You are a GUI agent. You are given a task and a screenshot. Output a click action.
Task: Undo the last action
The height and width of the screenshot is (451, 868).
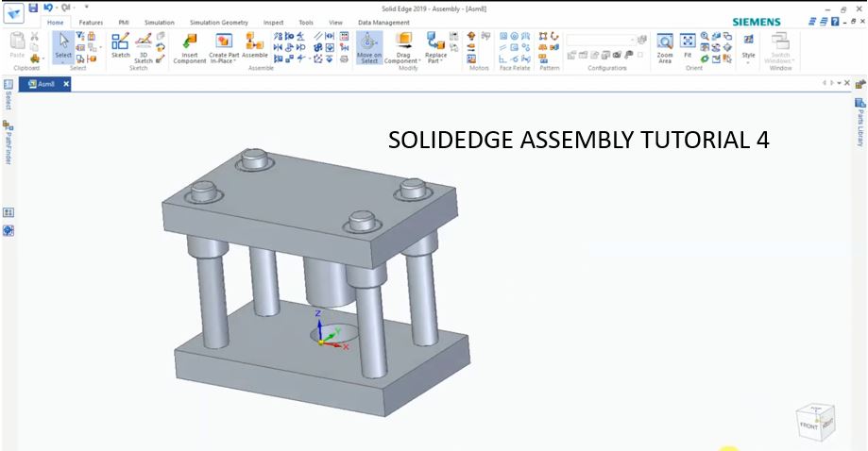[x=47, y=8]
